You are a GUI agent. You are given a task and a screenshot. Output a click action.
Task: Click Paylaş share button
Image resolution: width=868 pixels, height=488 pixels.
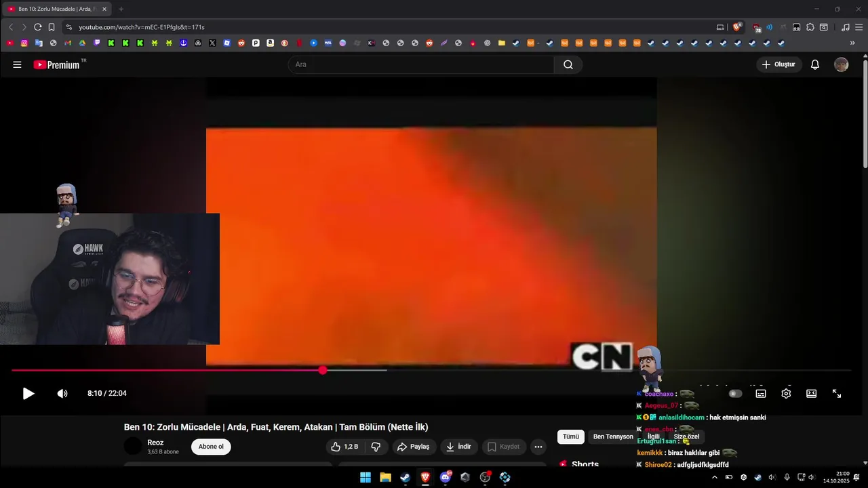point(414,447)
